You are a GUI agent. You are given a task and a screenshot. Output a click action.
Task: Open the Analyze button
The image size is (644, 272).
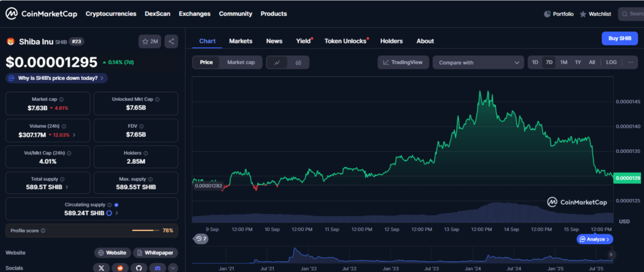tap(595, 239)
